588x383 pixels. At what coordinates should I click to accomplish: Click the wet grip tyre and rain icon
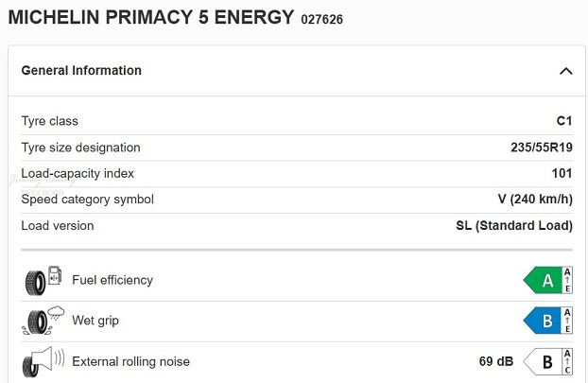42,321
